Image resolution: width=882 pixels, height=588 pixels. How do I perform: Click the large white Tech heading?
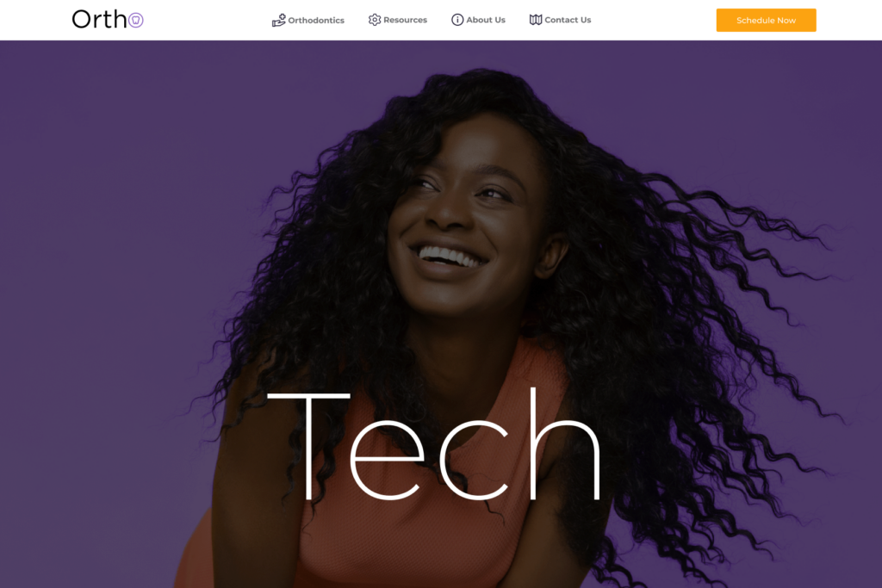(x=434, y=444)
